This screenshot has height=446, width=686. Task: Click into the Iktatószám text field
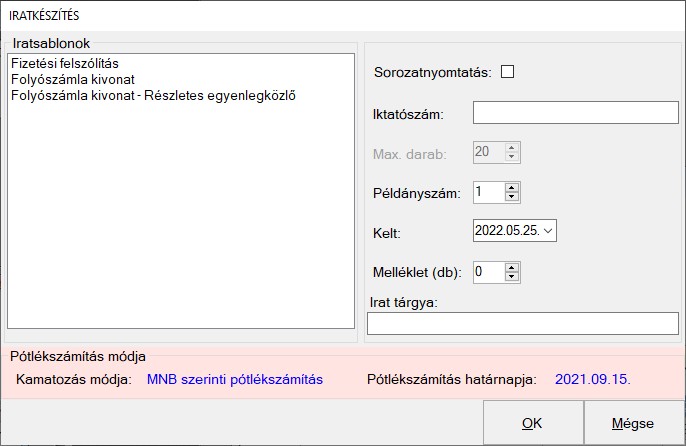(x=575, y=112)
